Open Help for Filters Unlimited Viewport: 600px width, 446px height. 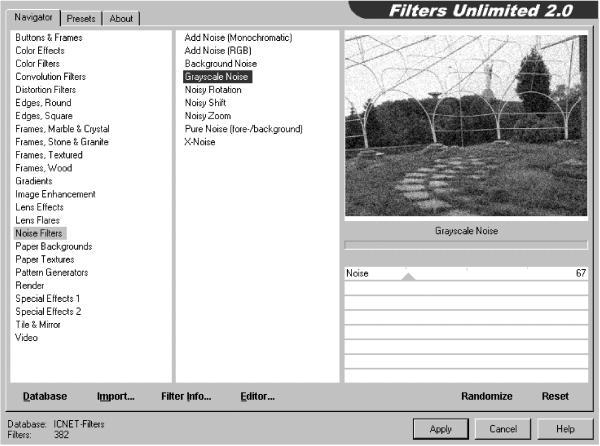click(x=565, y=429)
